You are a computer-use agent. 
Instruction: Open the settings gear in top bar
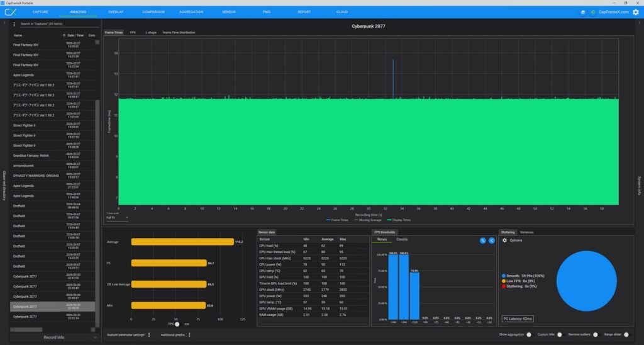pos(635,12)
